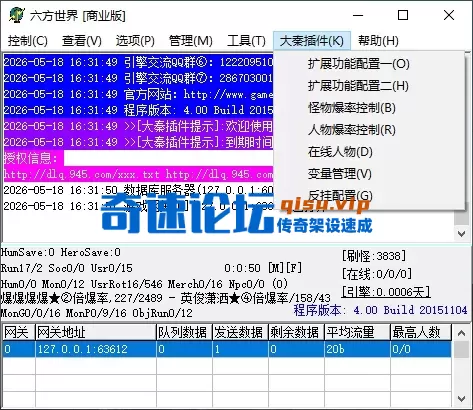Click the Run17/2 Soc0/0 Usr0/15 status line

67,268
